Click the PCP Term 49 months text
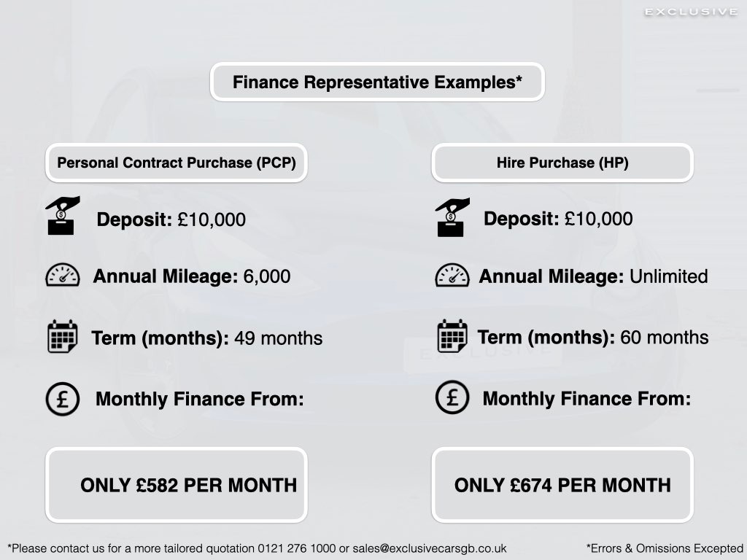747x560 pixels. 206,338
